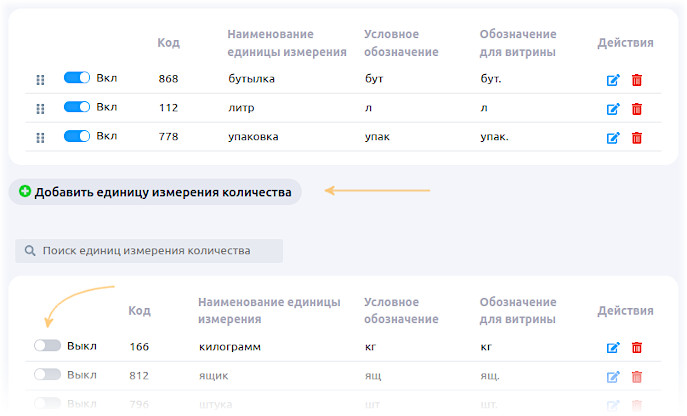The height and width of the screenshot is (416, 687).
Task: Edit the килограмм unit row
Action: point(613,348)
